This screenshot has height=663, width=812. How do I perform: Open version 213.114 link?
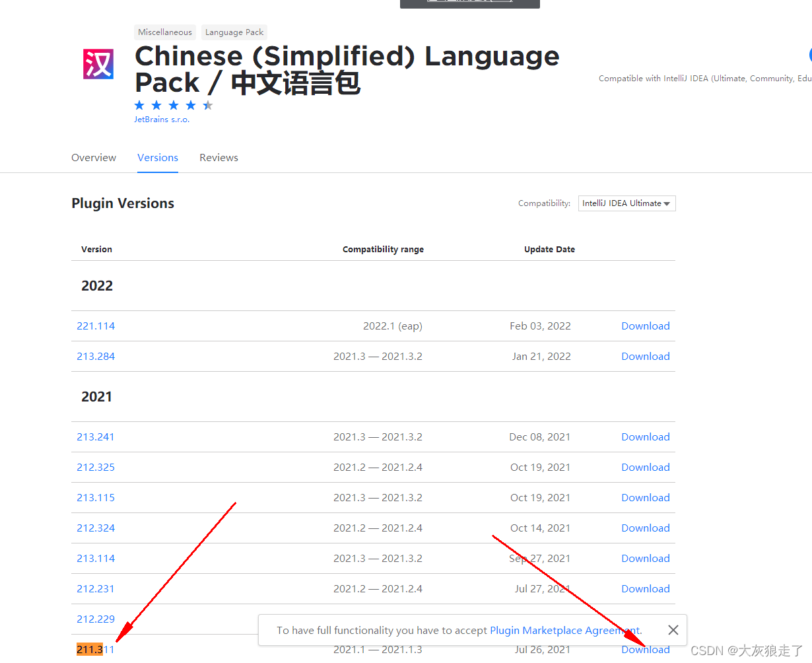[x=96, y=559]
